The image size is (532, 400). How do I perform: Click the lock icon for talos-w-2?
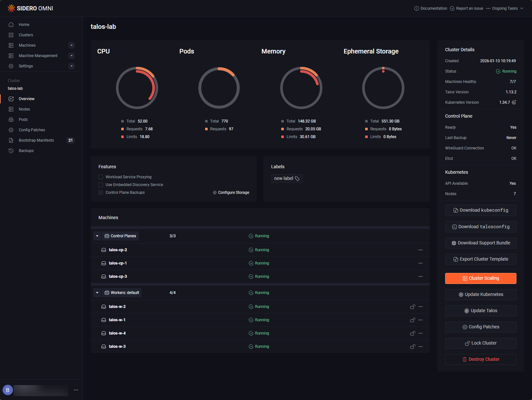point(412,307)
